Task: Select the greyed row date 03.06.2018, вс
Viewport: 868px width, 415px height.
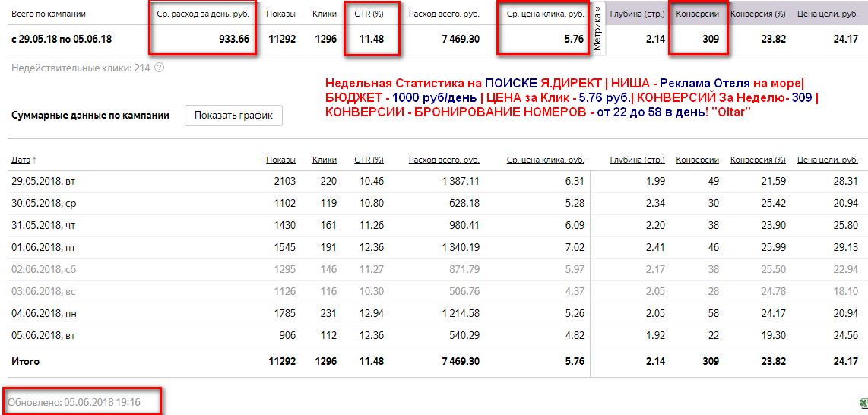Action: [43, 292]
